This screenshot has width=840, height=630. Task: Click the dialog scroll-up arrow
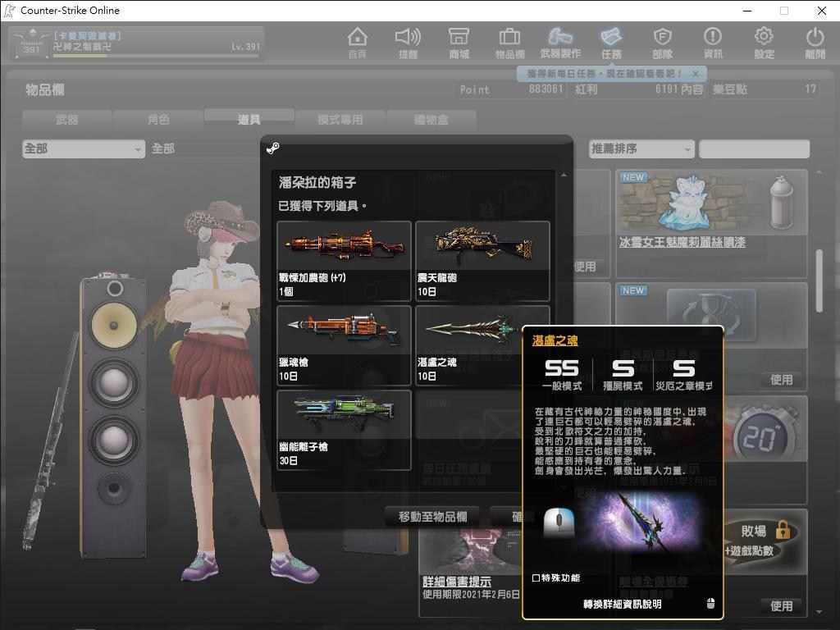(x=564, y=176)
